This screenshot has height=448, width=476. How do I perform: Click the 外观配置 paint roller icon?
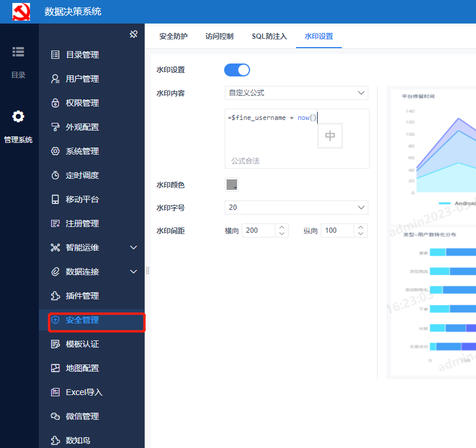(x=55, y=127)
